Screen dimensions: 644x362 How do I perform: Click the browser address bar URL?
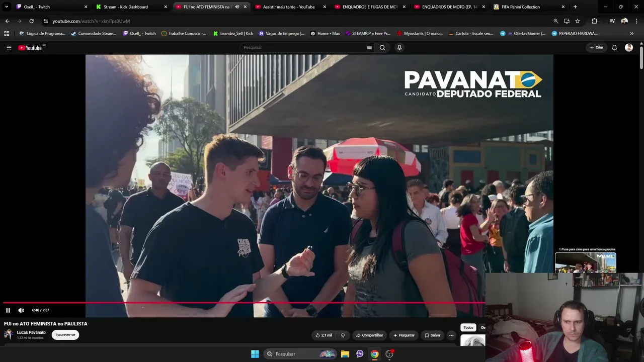pos(91,21)
